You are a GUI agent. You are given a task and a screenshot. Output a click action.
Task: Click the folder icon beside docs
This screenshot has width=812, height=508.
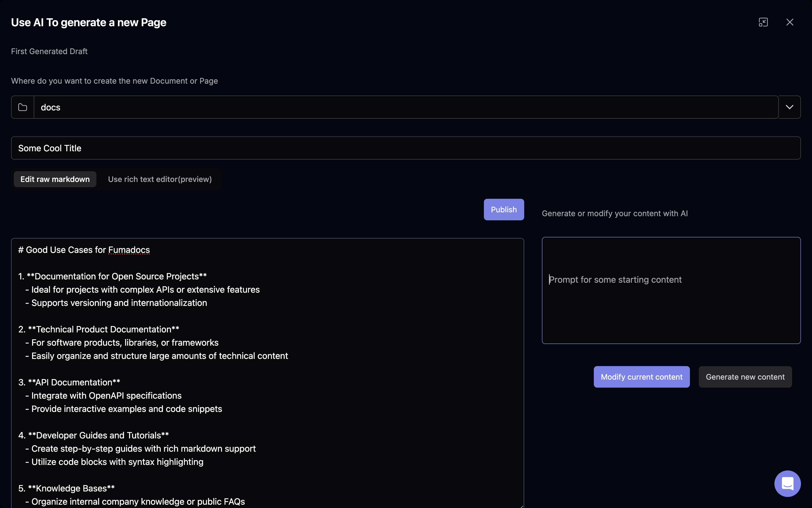[x=23, y=107]
